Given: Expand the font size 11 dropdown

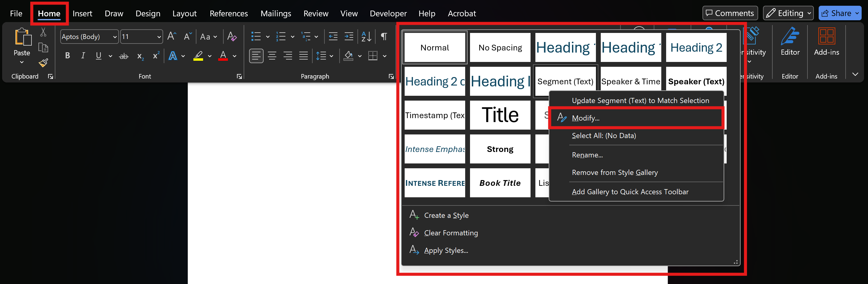Looking at the screenshot, I should coord(159,37).
